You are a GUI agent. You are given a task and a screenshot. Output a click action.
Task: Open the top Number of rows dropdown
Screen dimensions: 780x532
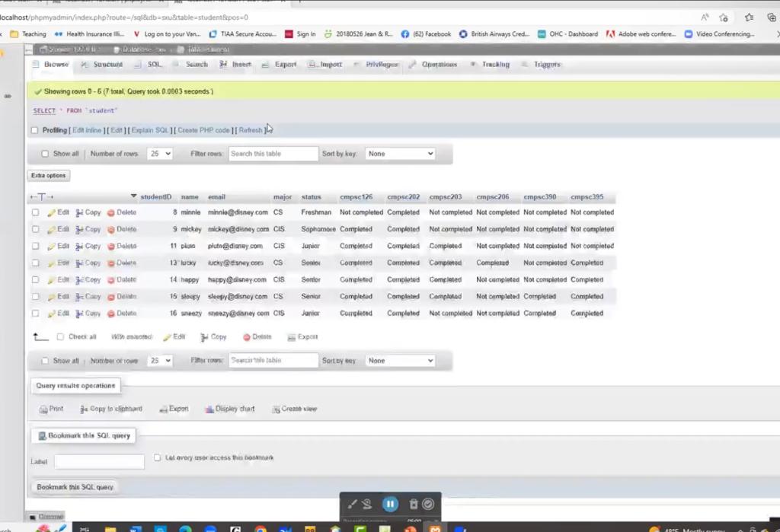(160, 155)
